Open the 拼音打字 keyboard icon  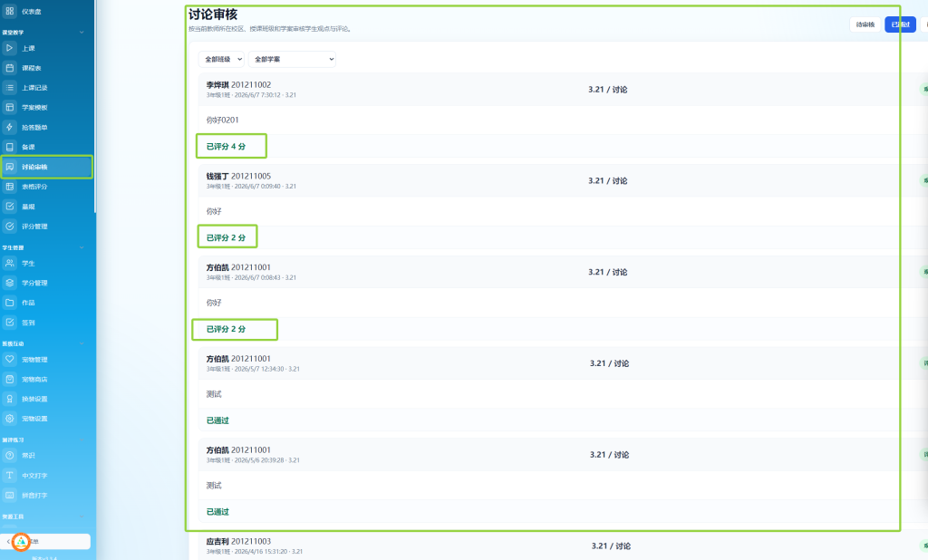click(9, 495)
